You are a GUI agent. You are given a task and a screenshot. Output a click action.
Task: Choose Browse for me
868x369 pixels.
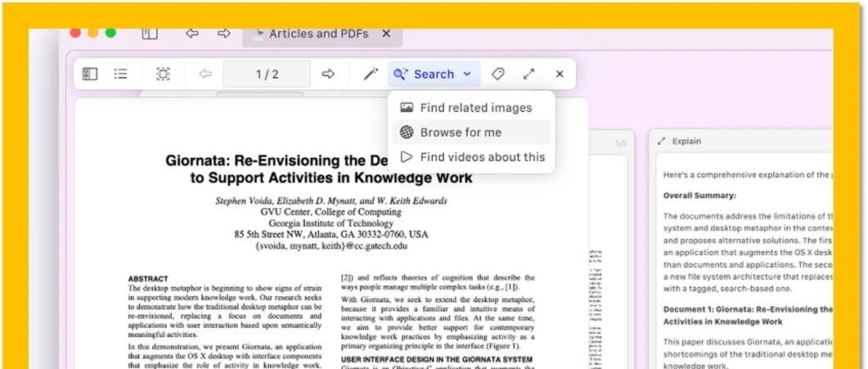pyautogui.click(x=471, y=133)
